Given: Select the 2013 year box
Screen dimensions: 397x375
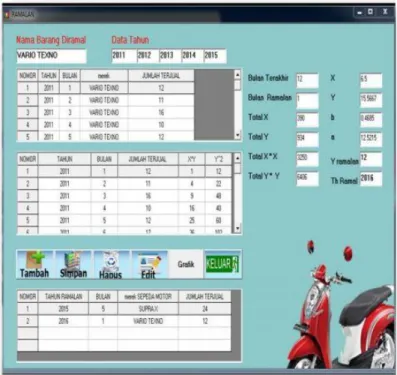Looking at the screenshot, I should pyautogui.click(x=170, y=56).
